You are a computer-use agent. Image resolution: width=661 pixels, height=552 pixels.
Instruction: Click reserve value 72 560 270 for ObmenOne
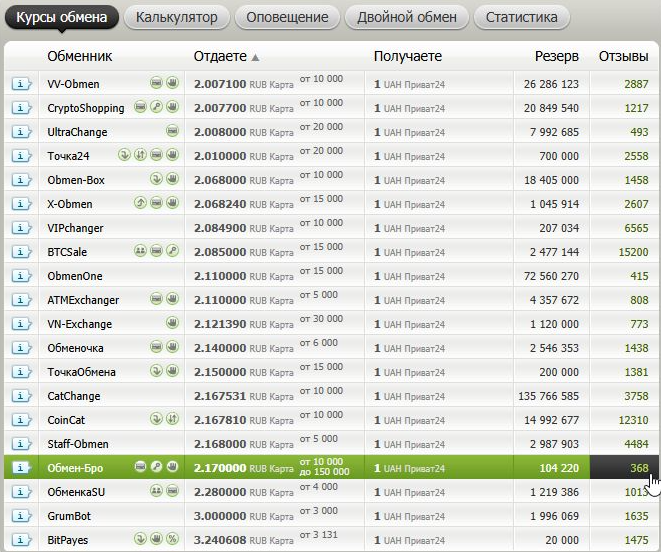(551, 277)
